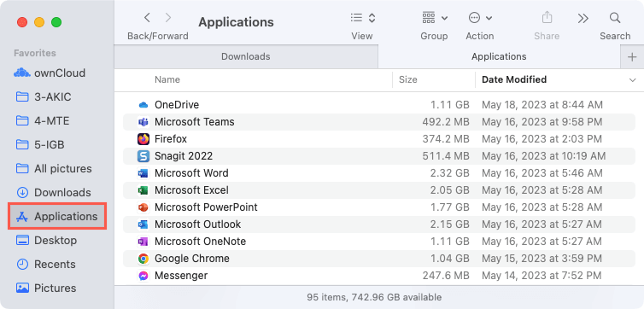Sort by the Size column header

(x=408, y=79)
